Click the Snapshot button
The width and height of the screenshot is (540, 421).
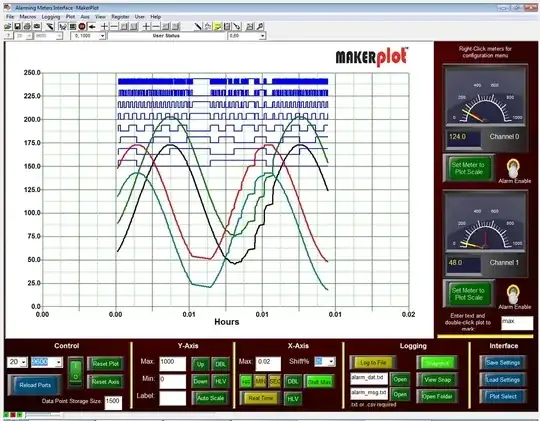[x=437, y=363]
